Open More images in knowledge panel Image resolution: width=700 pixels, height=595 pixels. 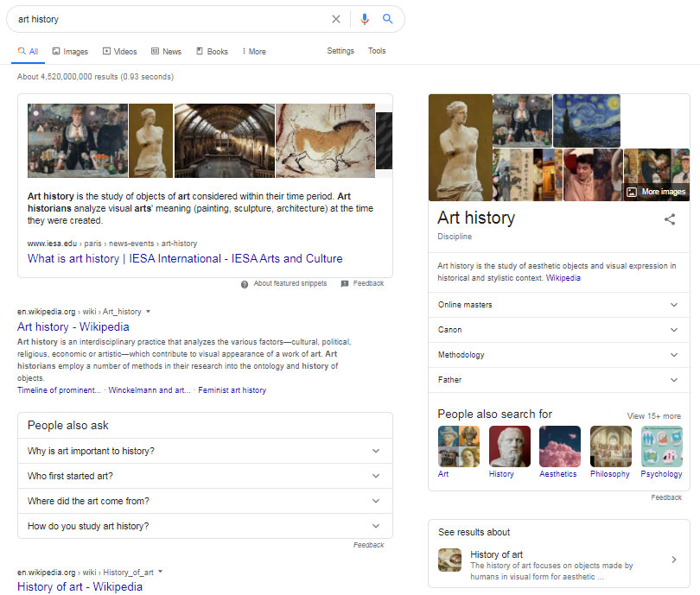coord(655,192)
